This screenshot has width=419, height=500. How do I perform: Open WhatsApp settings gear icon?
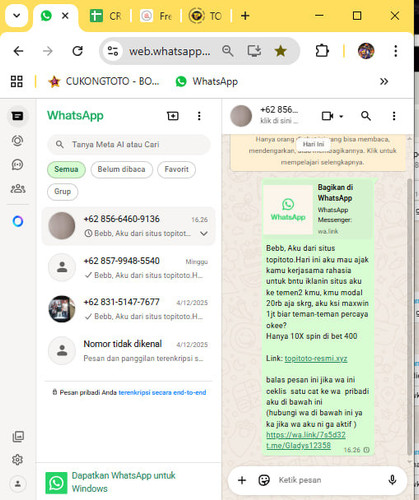pyautogui.click(x=17, y=460)
